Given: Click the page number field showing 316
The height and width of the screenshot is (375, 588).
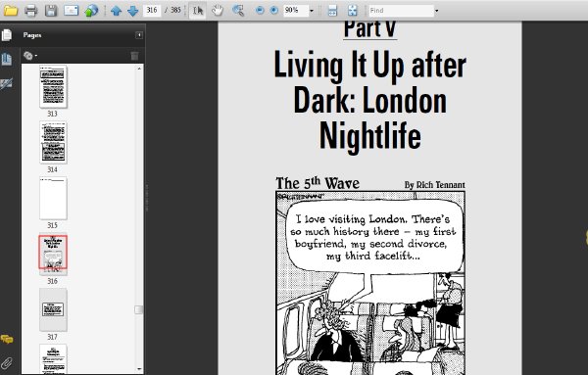Looking at the screenshot, I should pos(152,10).
